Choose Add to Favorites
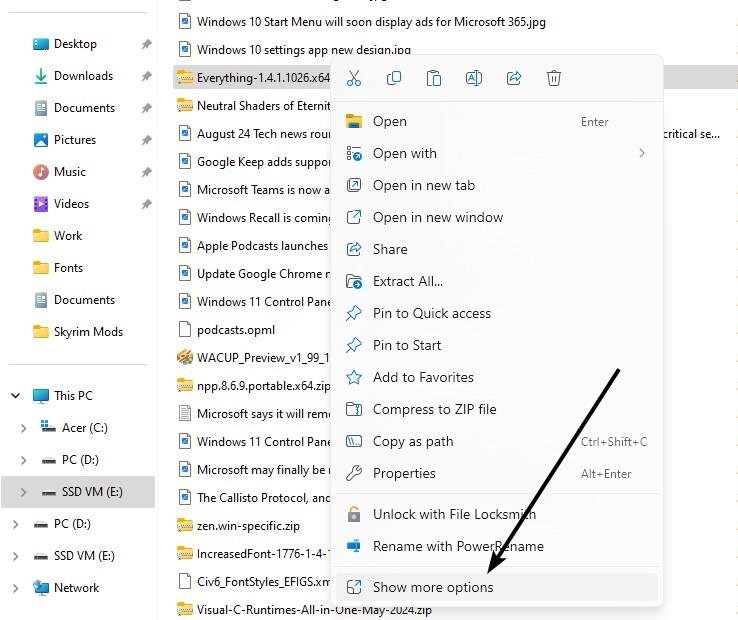738x620 pixels. (497, 378)
